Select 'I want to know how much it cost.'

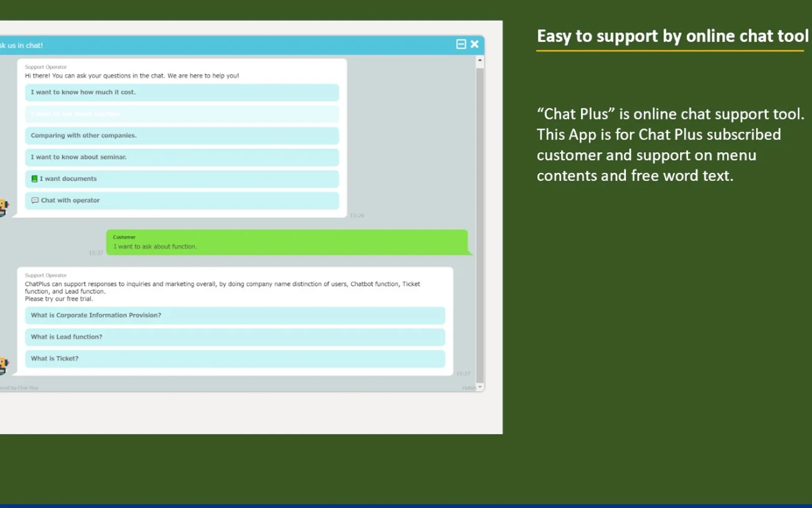click(x=182, y=92)
